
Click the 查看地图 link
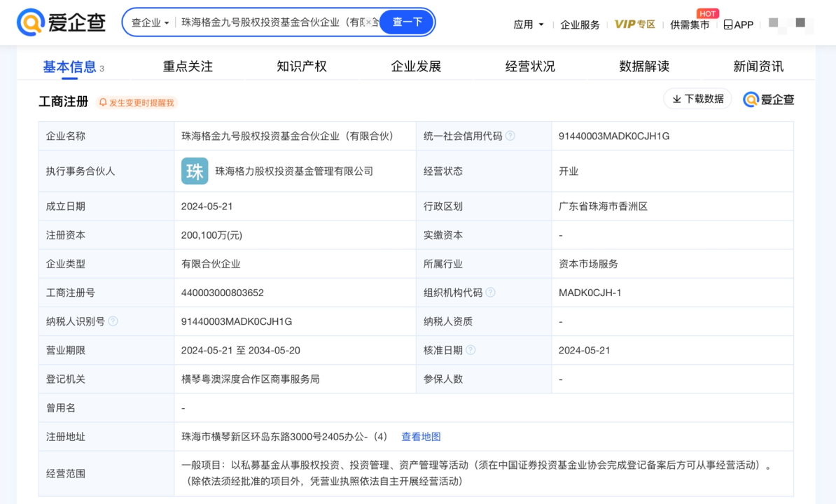click(x=421, y=437)
